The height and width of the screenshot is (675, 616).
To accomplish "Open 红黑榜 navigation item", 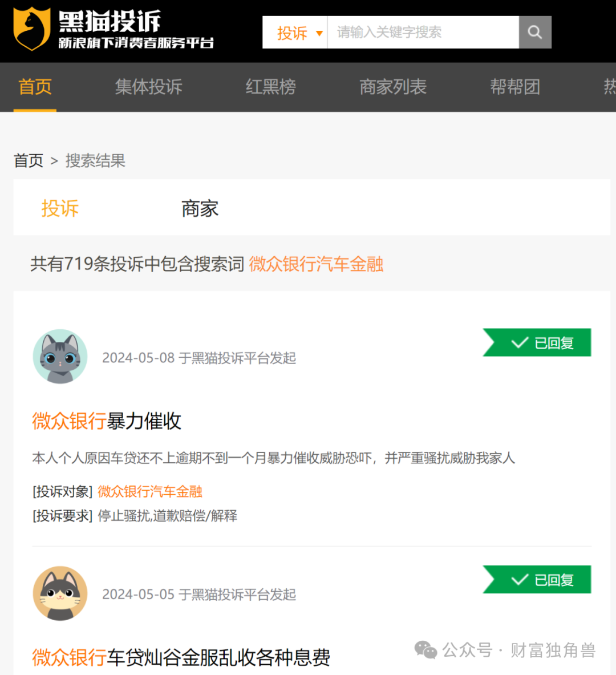I will click(x=271, y=87).
